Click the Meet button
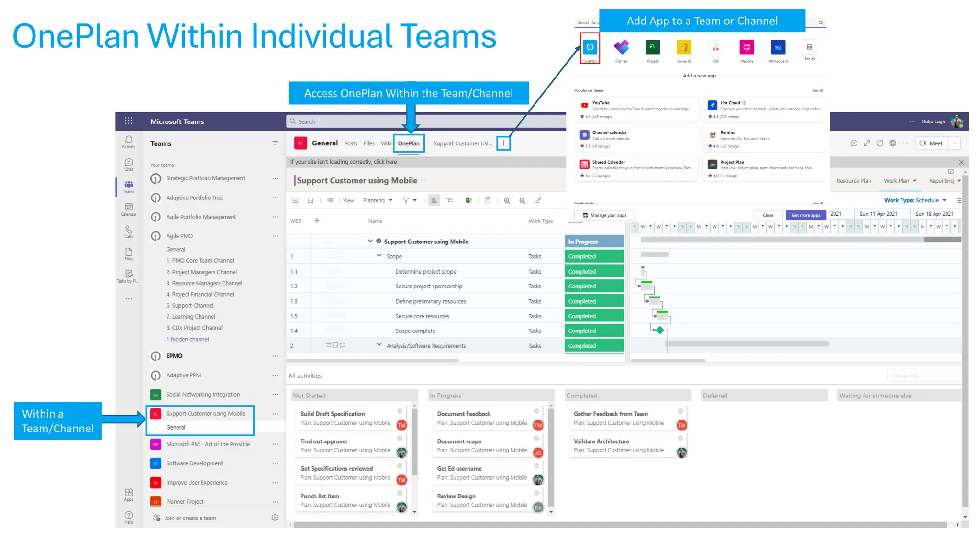Screen dimensions: 980x551 [x=931, y=143]
